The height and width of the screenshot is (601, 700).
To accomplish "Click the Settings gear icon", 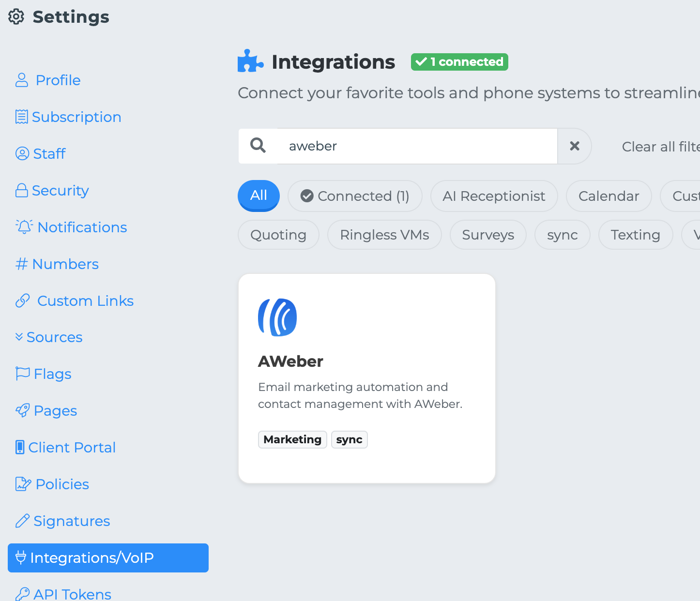I will [16, 17].
